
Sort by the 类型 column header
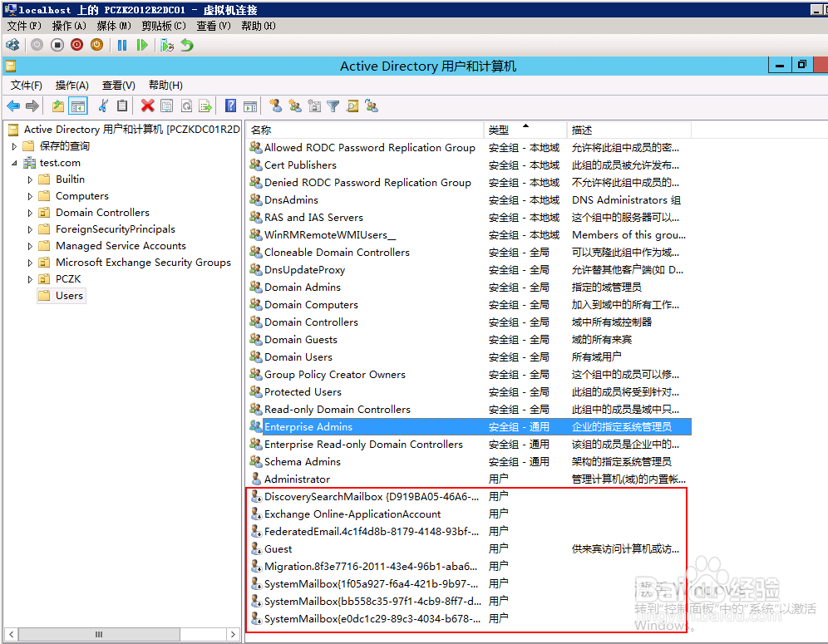pos(525,130)
